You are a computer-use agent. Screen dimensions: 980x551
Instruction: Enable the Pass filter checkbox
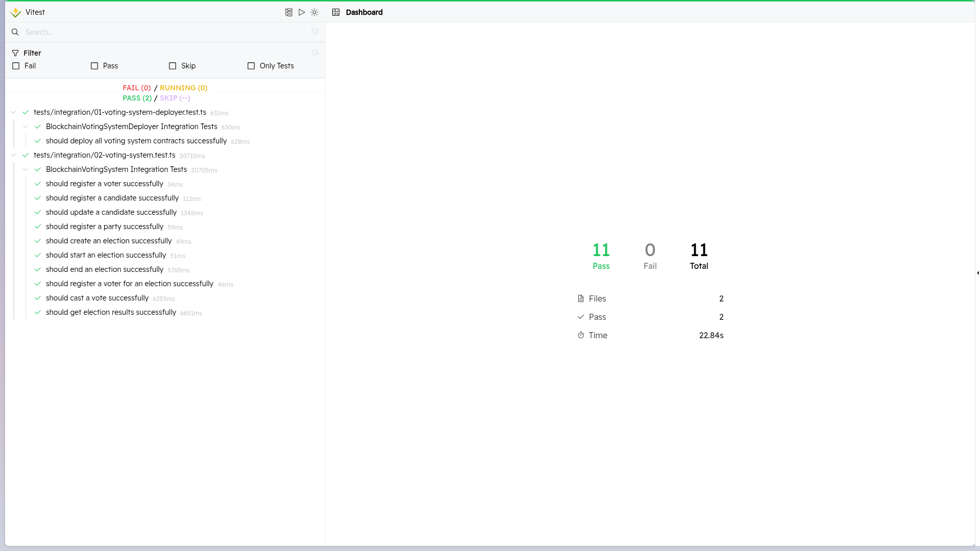click(94, 66)
